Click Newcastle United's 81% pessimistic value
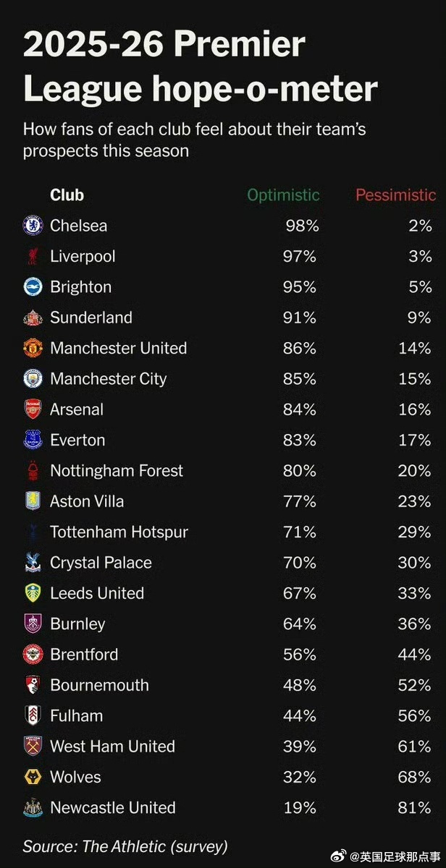Viewport: 446px width, 868px height. [415, 808]
